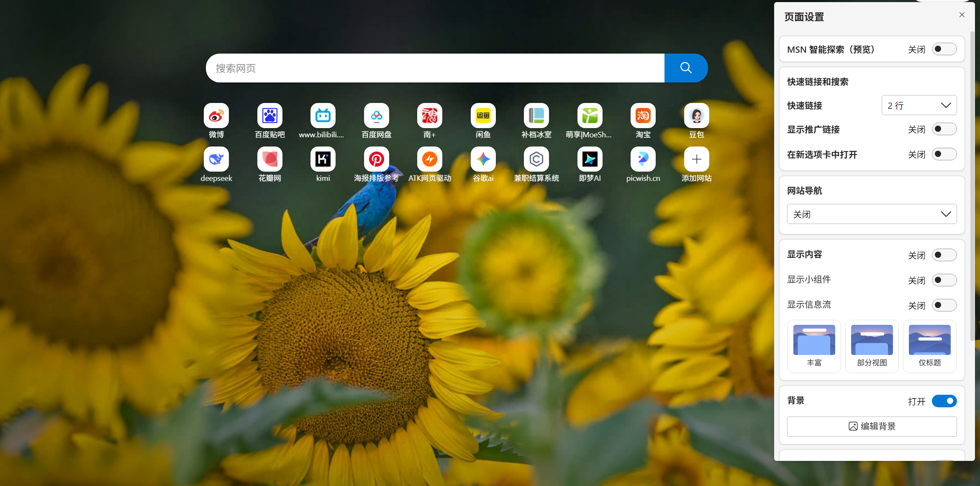Open the 闲鱼 shortcut icon
The image size is (980, 486).
483,116
